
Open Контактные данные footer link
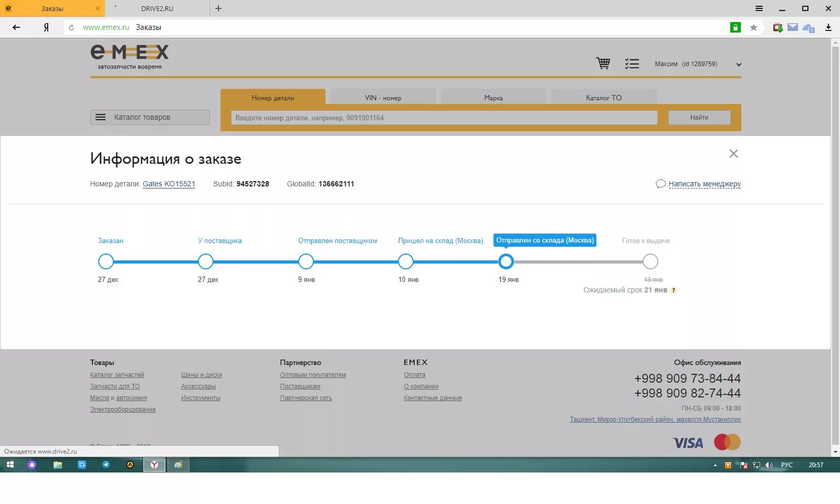coord(433,398)
